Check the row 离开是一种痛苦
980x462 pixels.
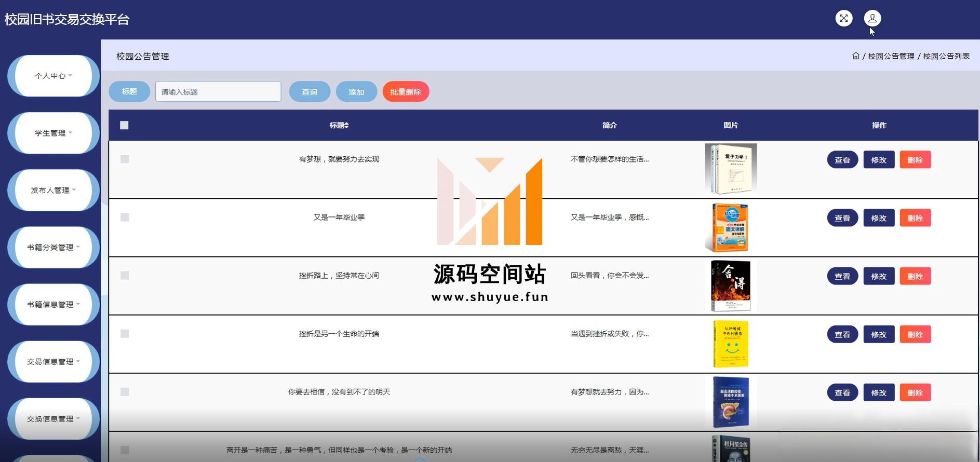tap(125, 450)
